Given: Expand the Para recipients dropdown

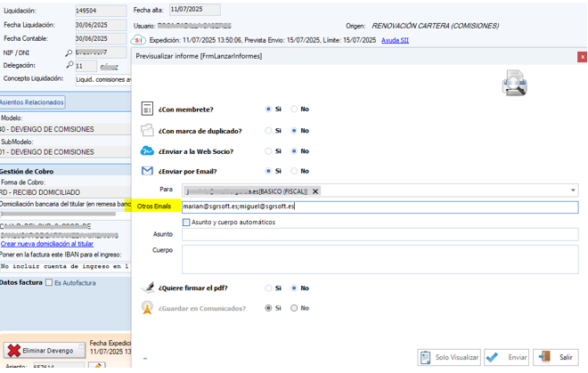Looking at the screenshot, I should pos(573,191).
